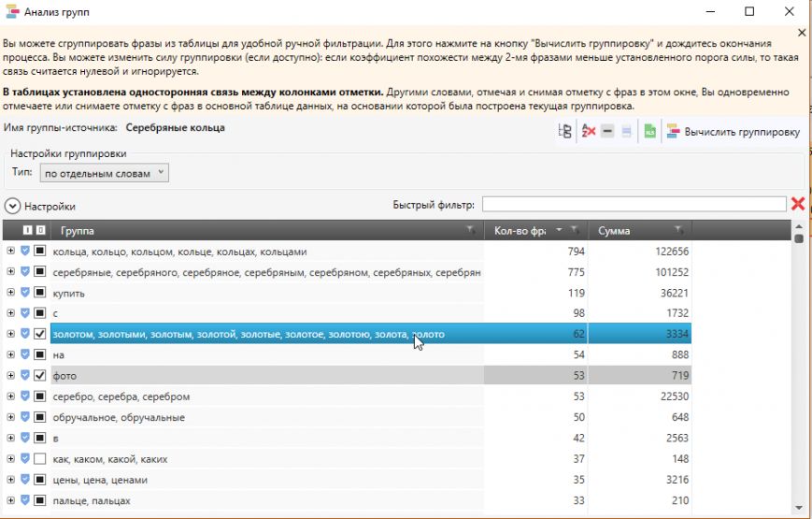
Task: Open filter icon on Кол-во фраз column
Action: pyautogui.click(x=575, y=230)
